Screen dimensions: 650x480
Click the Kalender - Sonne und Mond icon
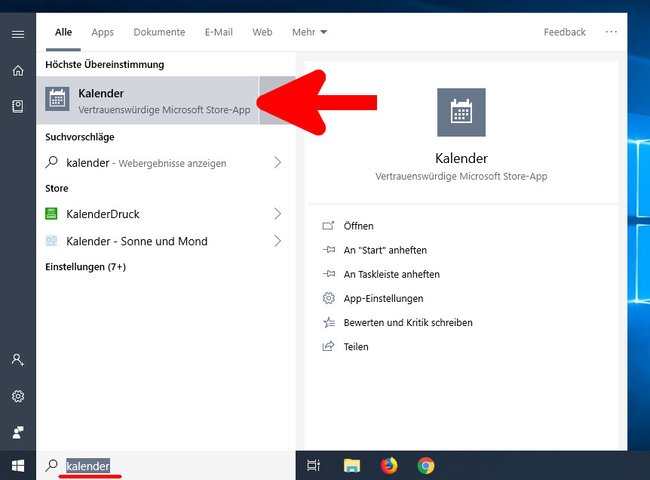[51, 241]
